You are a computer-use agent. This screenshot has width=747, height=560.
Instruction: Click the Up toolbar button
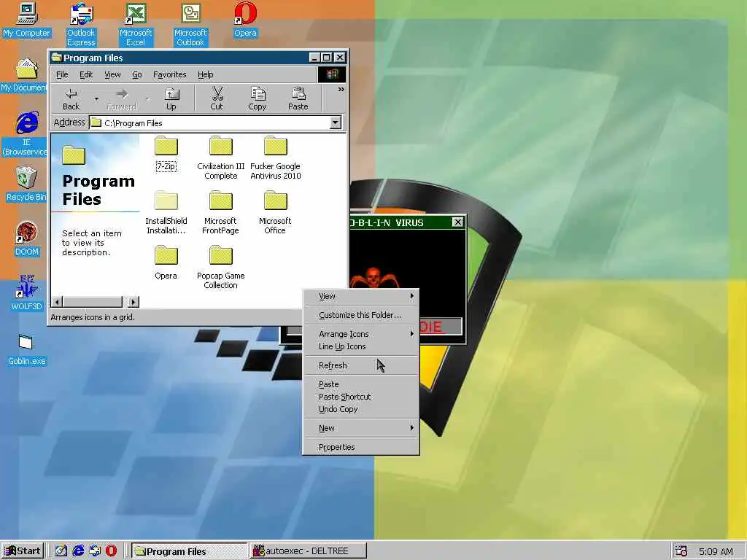click(x=171, y=99)
